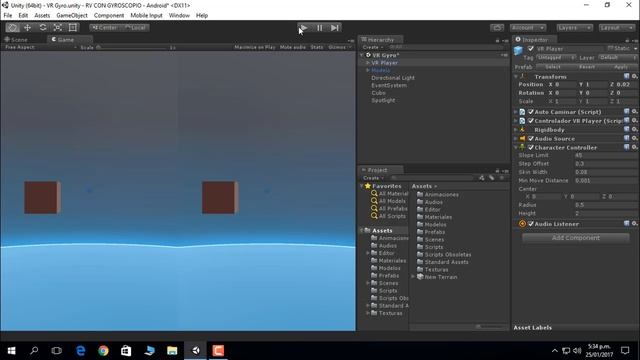Open the Mobile Input menu

click(x=147, y=16)
